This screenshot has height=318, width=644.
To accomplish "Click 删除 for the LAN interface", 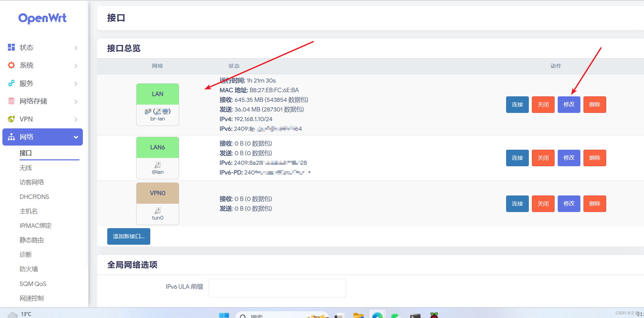I will point(594,105).
